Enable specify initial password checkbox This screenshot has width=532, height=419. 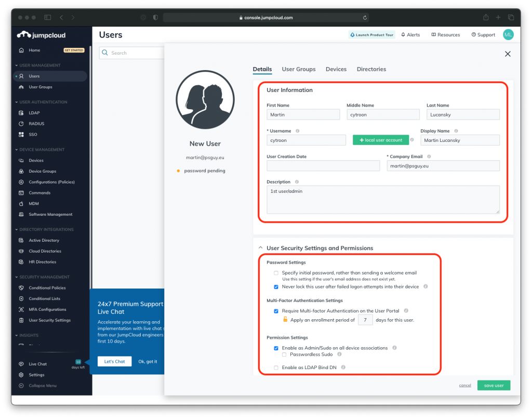(276, 273)
